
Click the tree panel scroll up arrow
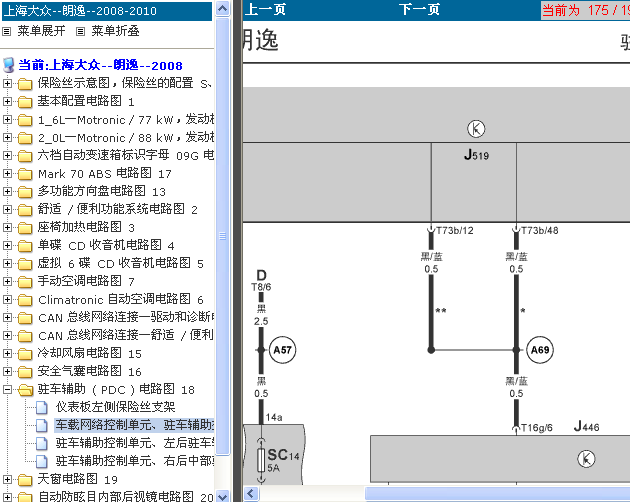tap(223, 8)
